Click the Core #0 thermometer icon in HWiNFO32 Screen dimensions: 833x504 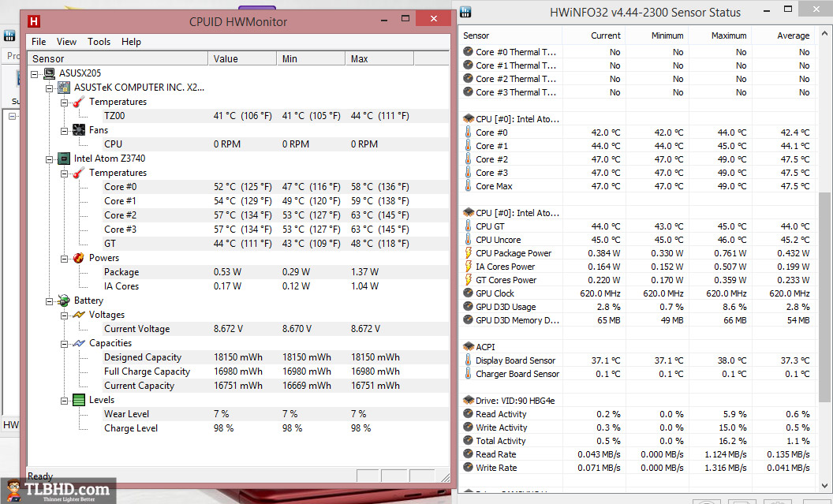tap(468, 133)
